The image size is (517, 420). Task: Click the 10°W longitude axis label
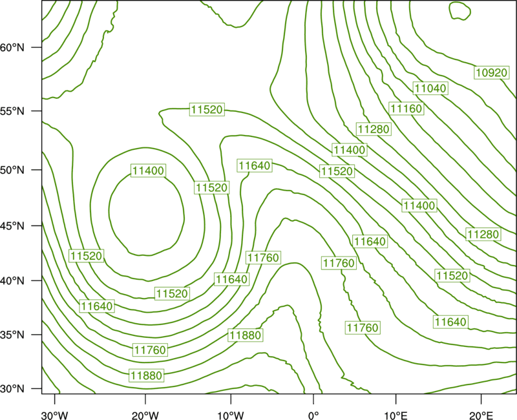point(231,415)
